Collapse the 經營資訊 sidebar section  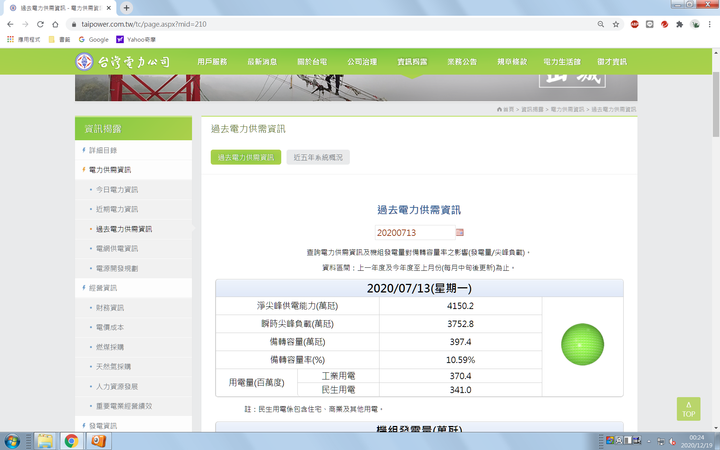133,288
